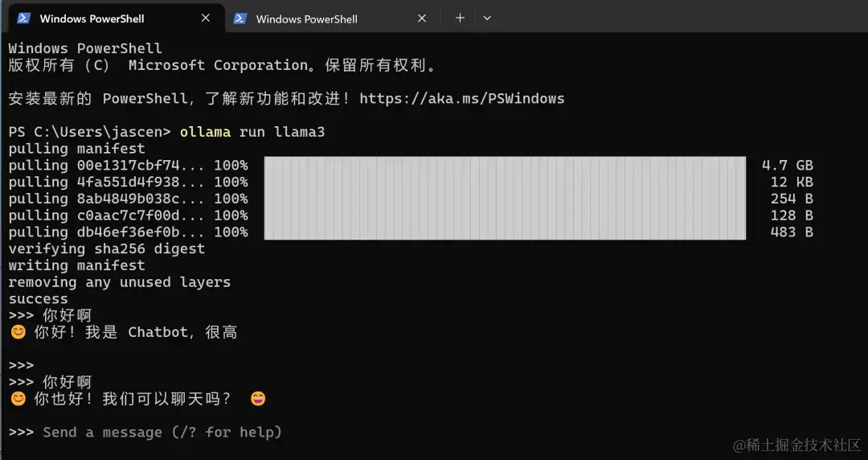The width and height of the screenshot is (868, 460).
Task: Click the smiley emoji before the Chatbot reply
Action: (x=18, y=332)
